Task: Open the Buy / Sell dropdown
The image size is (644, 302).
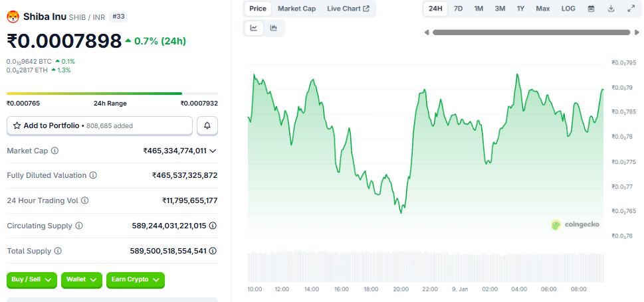Action: [x=32, y=280]
